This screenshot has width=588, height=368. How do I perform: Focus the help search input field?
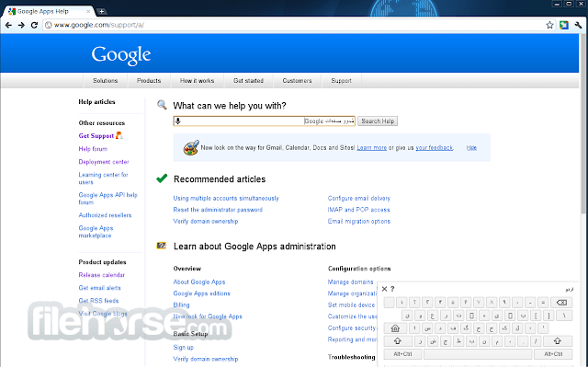point(264,121)
